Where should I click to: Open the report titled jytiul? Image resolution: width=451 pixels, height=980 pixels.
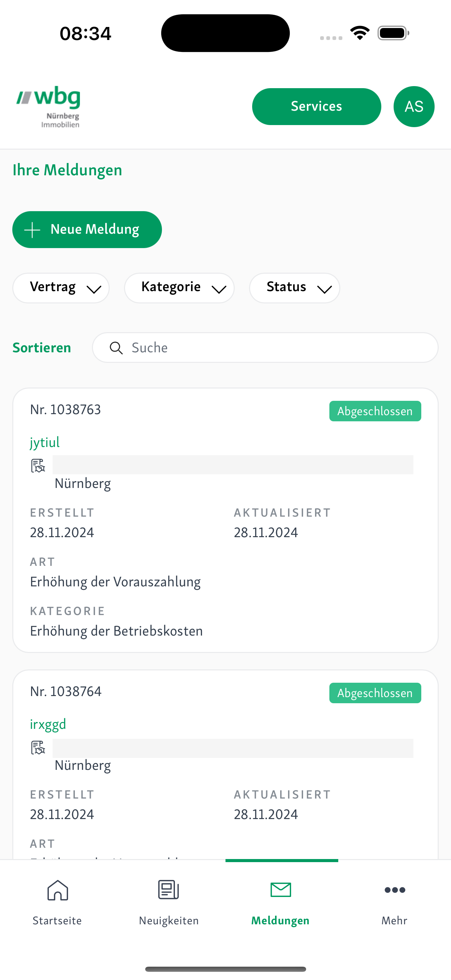coord(45,443)
